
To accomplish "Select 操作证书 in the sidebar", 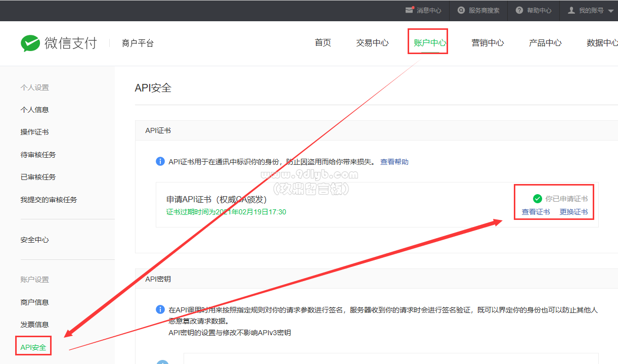I will coord(34,132).
